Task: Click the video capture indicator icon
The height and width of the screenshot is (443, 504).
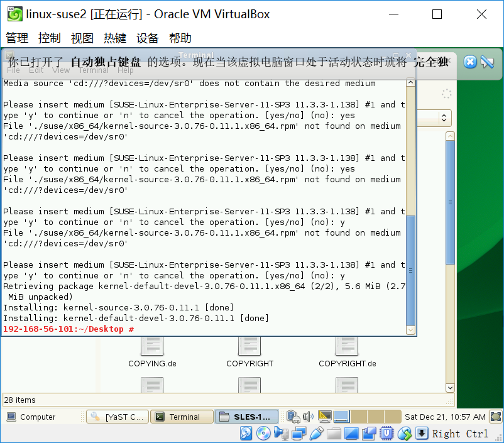Action: (369, 434)
